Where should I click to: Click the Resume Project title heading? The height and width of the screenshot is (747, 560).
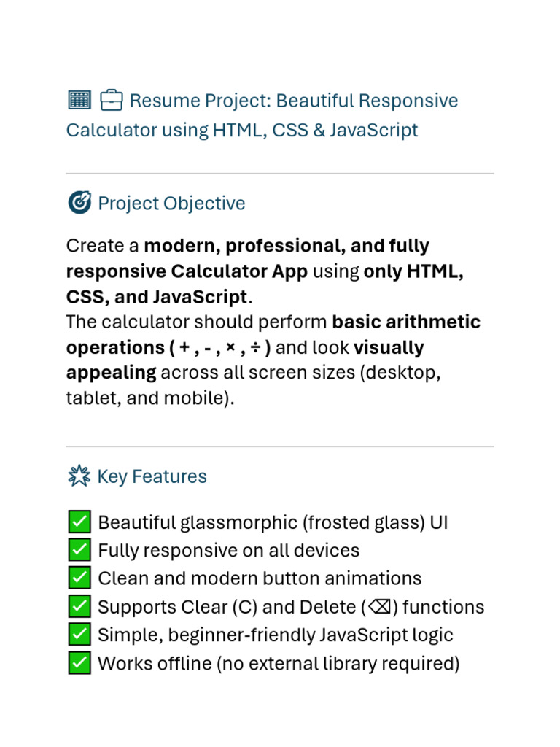262,115
